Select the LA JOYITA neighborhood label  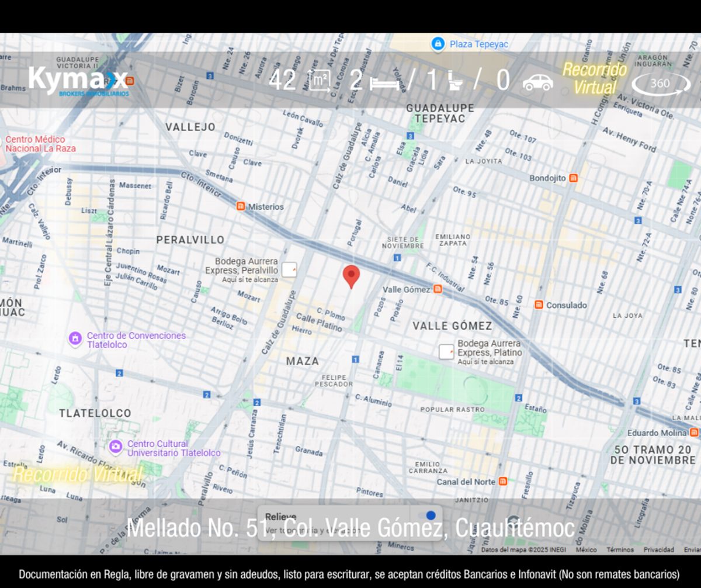(483, 161)
